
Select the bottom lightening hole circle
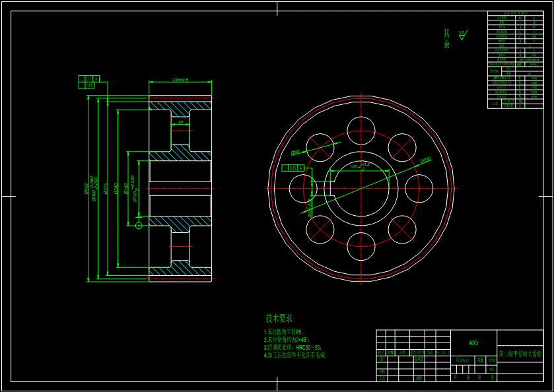coord(361,246)
